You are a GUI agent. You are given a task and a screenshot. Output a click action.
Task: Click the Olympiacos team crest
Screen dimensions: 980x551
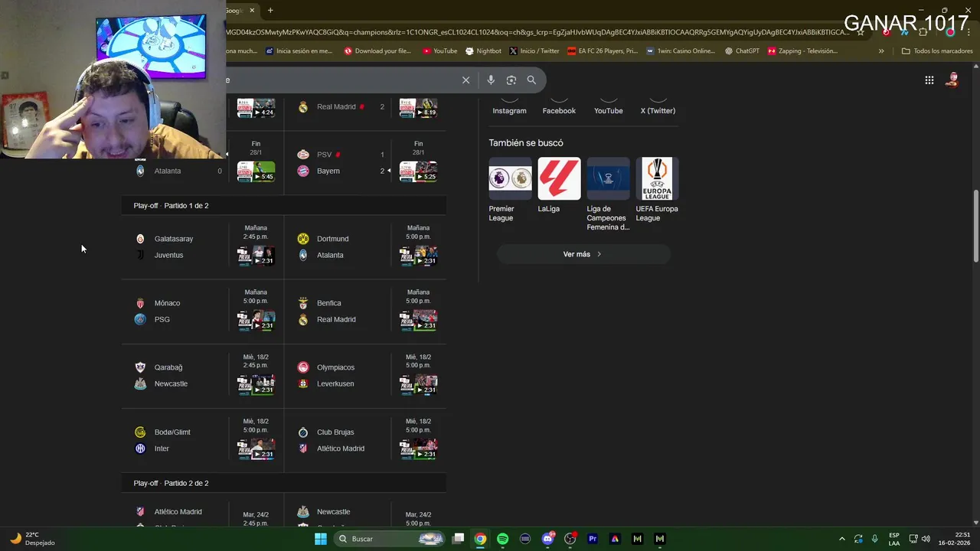click(x=303, y=367)
